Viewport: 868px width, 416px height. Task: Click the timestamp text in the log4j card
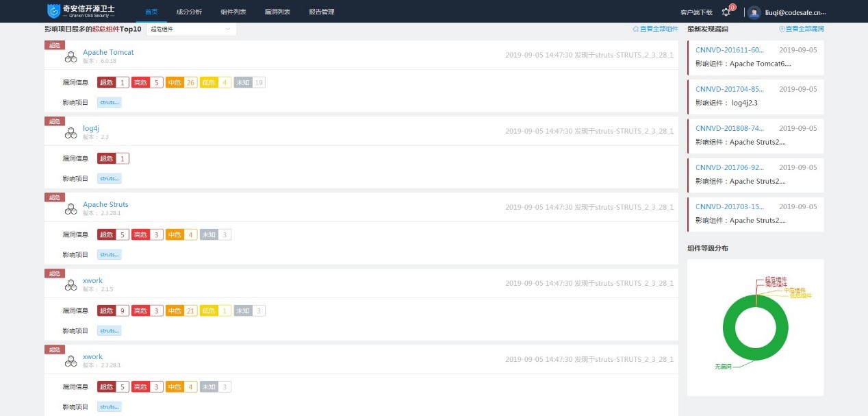tap(589, 131)
